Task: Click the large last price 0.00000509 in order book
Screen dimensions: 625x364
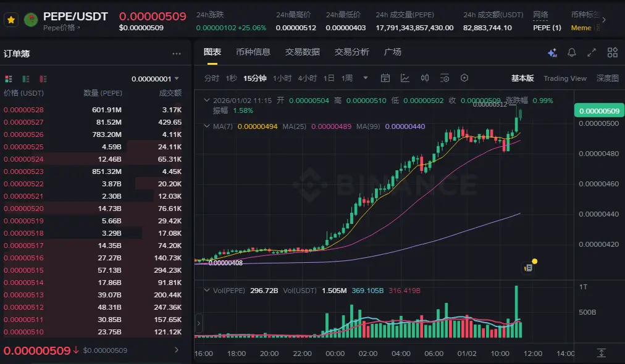Action: 37,350
